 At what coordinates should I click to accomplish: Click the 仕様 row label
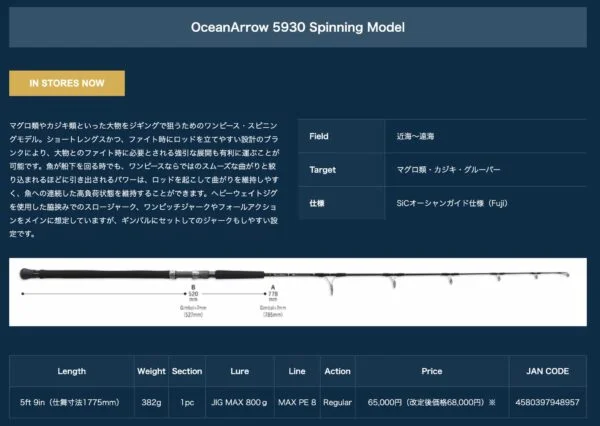coord(317,203)
